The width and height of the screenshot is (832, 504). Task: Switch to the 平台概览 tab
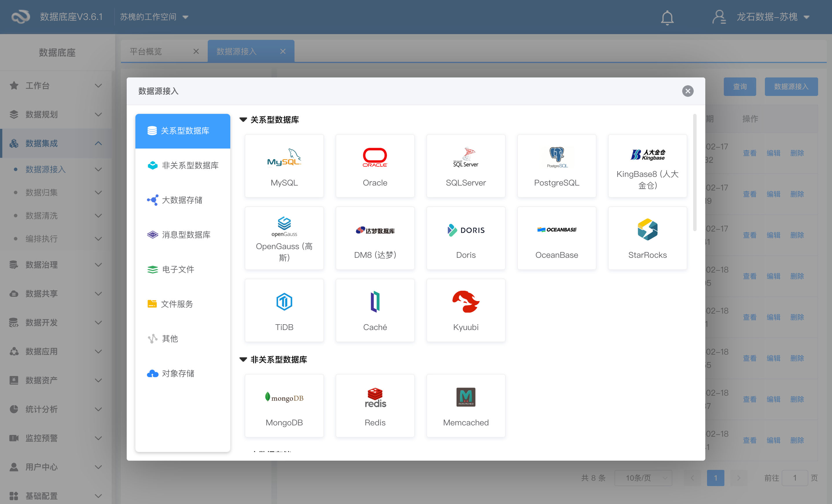[x=146, y=51]
